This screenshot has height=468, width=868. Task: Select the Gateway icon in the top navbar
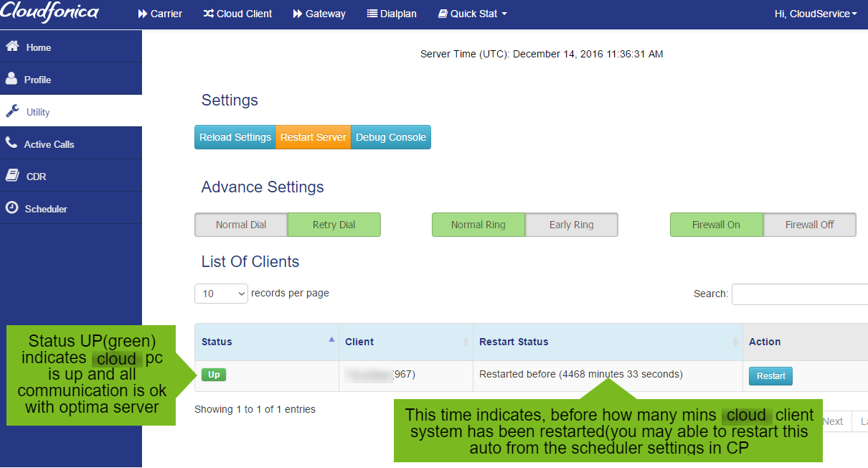click(296, 14)
